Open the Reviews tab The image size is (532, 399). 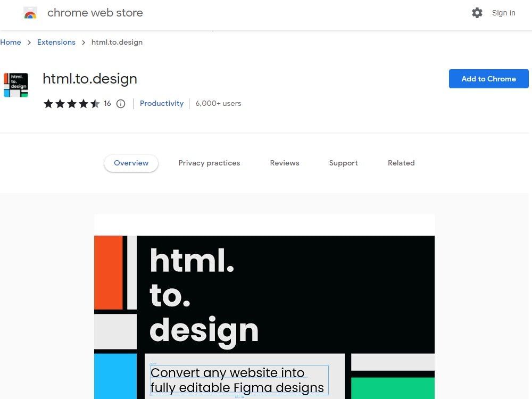(284, 163)
